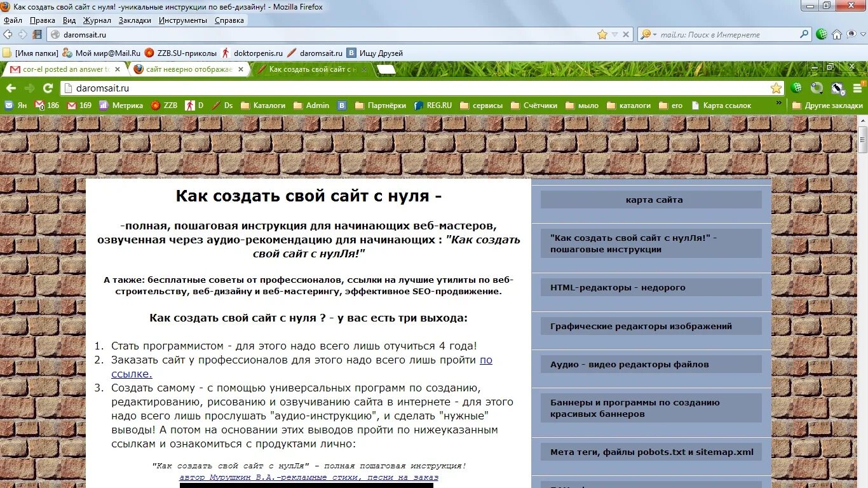Open Журнал menu in Firefox

click(x=97, y=20)
